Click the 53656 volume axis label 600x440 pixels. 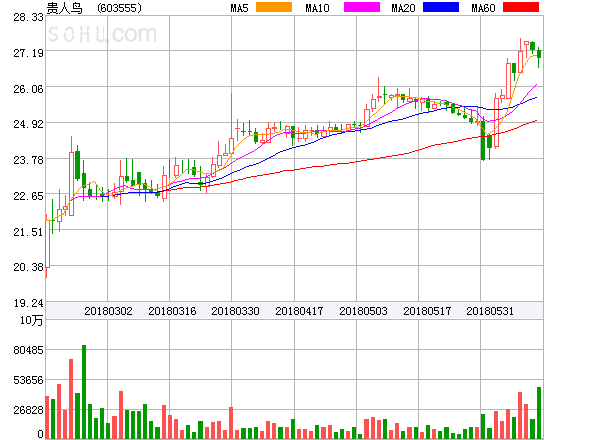[x=28, y=380]
